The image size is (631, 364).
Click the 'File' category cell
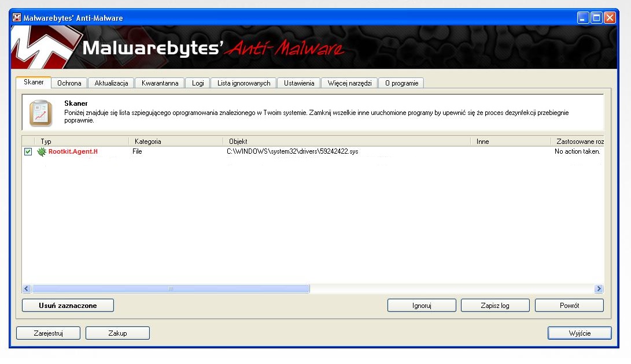click(x=137, y=151)
